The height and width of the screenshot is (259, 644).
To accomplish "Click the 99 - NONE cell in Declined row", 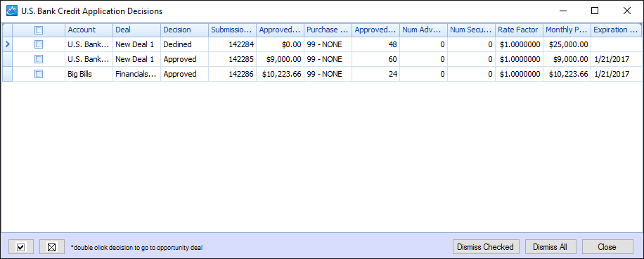I will pos(328,44).
